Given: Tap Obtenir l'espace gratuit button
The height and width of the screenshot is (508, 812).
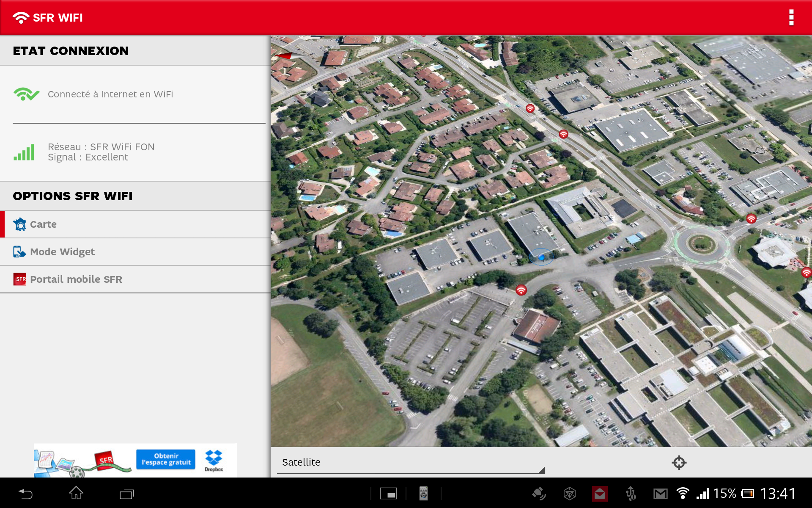Looking at the screenshot, I should pos(166,459).
